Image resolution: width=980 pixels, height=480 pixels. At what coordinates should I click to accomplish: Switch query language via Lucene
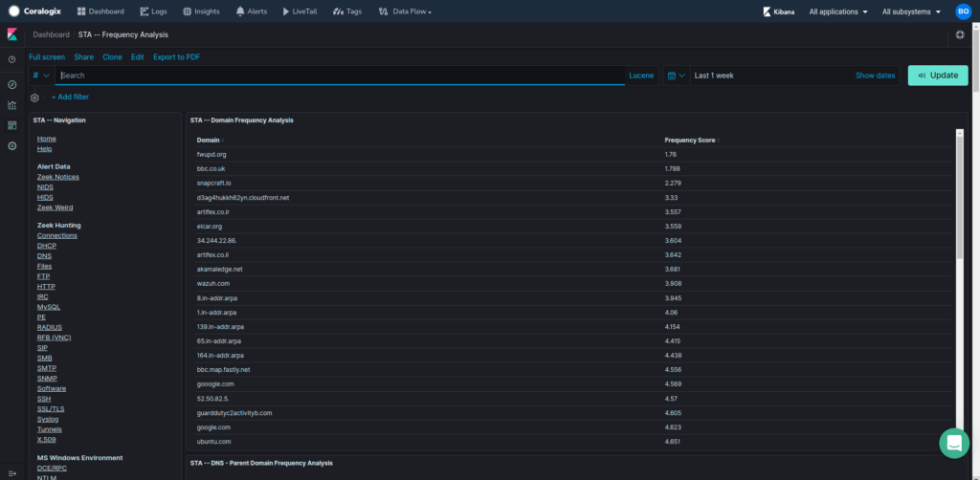pos(641,76)
